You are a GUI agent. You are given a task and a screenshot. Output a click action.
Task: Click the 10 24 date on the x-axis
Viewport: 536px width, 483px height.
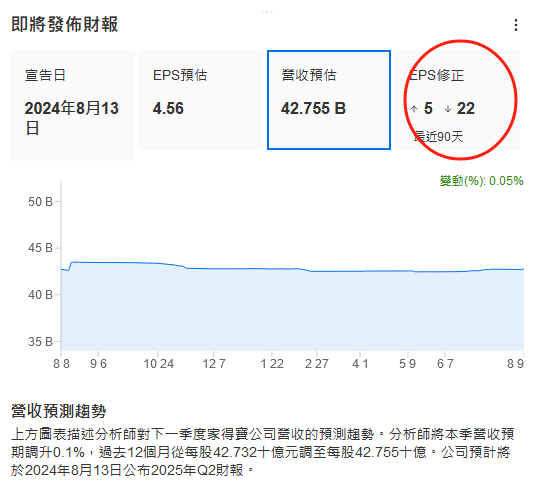pos(158,364)
